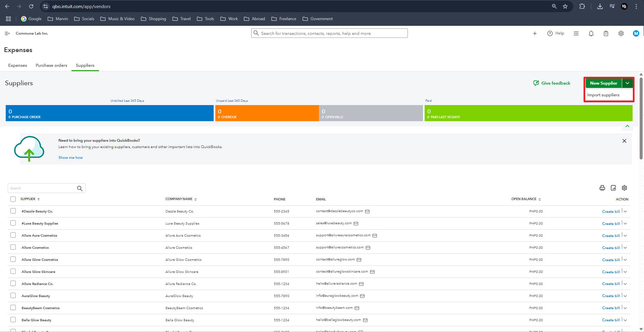The width and height of the screenshot is (644, 332).
Task: Email Allure Cosmetics via envelope icon
Action: (368, 248)
